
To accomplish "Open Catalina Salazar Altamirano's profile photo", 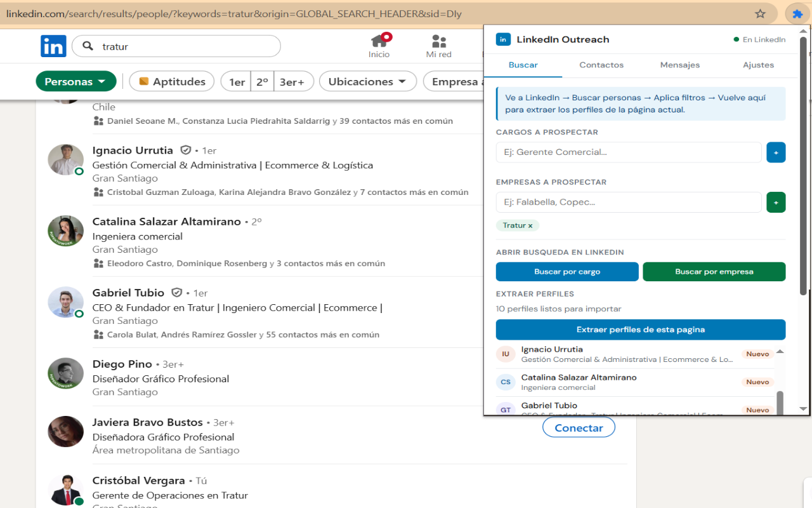I will coord(66,231).
